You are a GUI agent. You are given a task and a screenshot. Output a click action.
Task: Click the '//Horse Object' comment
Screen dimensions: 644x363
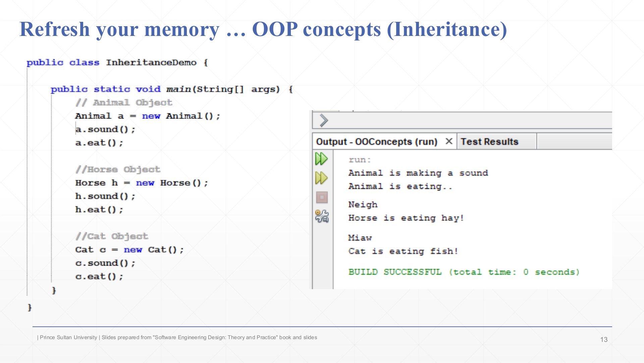pos(118,170)
